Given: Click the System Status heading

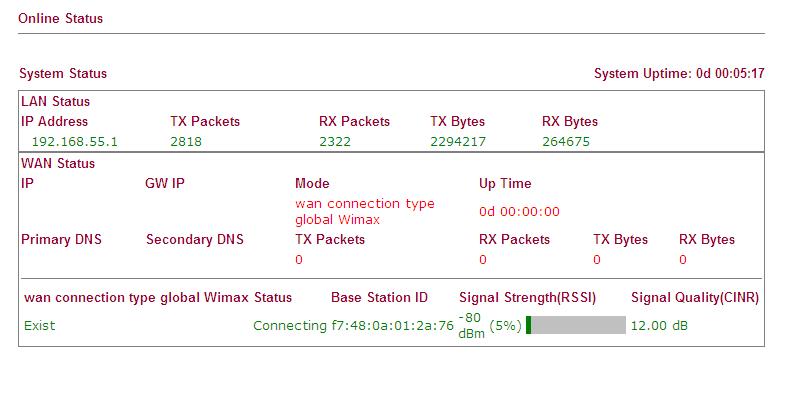Looking at the screenshot, I should click(x=63, y=73).
